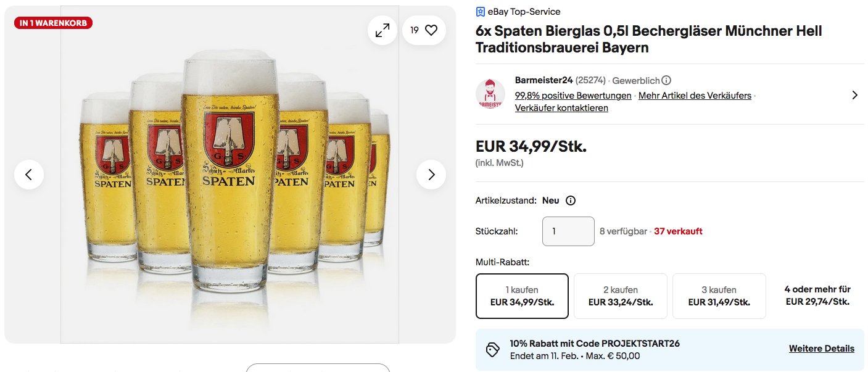Click eBay Top-Service badge icon

481,12
